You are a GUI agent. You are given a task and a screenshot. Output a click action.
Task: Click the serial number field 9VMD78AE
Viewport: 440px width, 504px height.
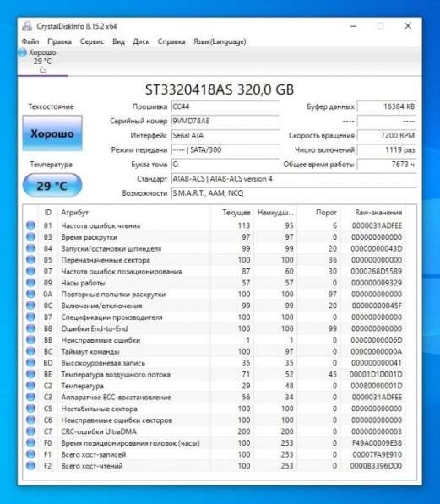pyautogui.click(x=225, y=121)
